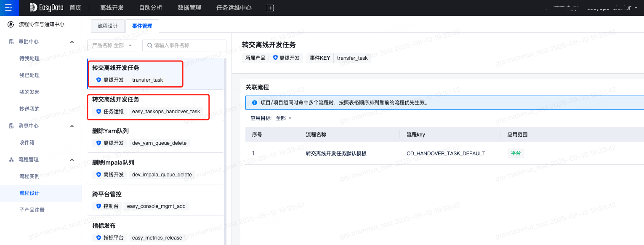Open 自助分析 in top navigation

(x=151, y=8)
